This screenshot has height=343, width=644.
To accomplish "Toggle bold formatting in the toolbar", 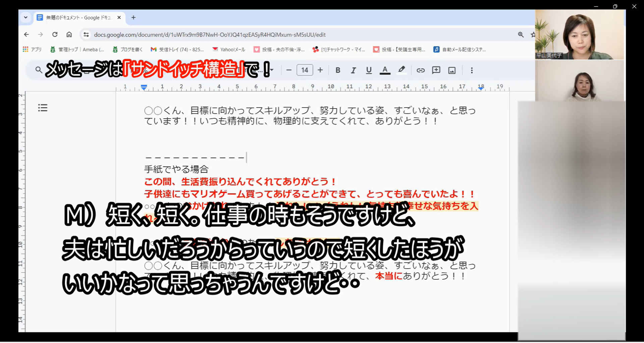I will point(338,70).
